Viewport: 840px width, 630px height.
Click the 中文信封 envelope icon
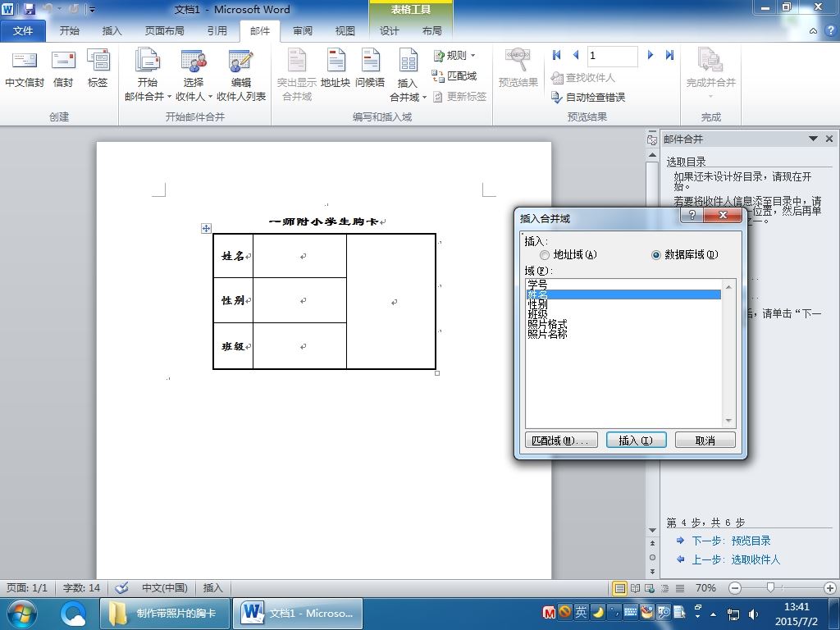point(24,60)
